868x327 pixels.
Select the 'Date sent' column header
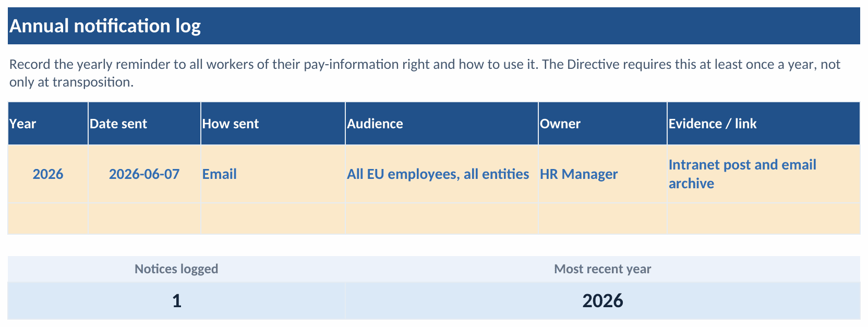144,124
